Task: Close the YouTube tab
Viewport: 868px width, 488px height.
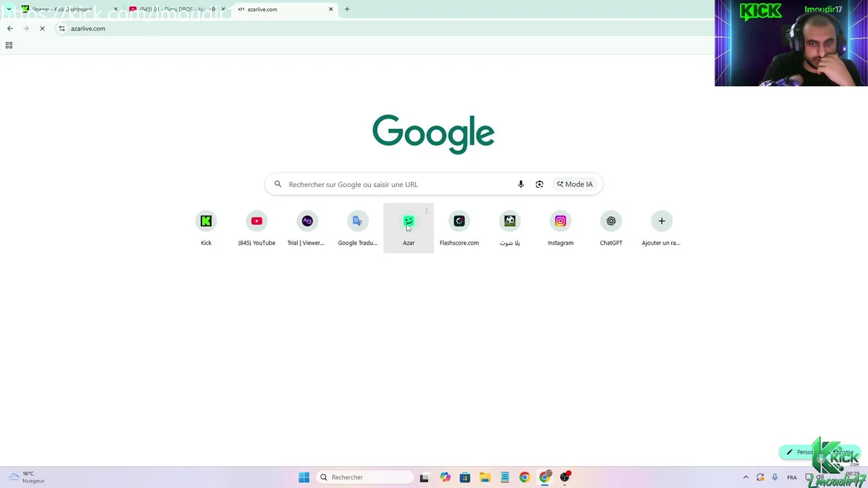Action: pyautogui.click(x=223, y=9)
